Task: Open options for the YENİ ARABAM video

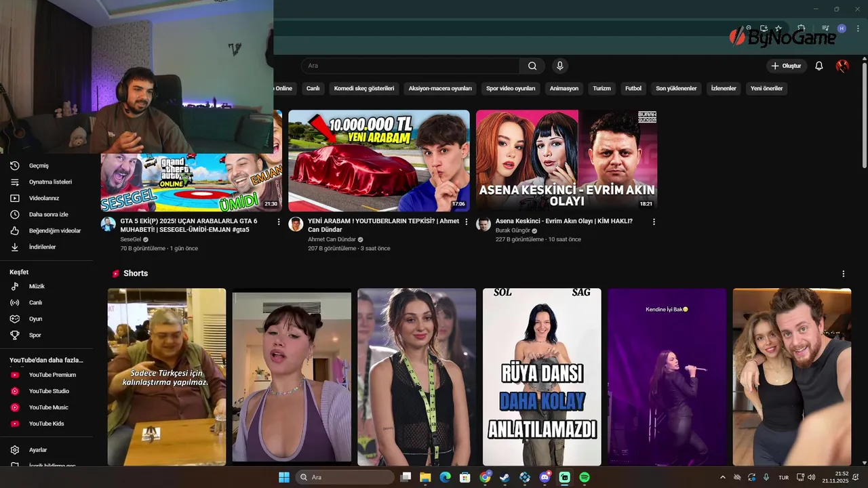Action: tap(467, 222)
